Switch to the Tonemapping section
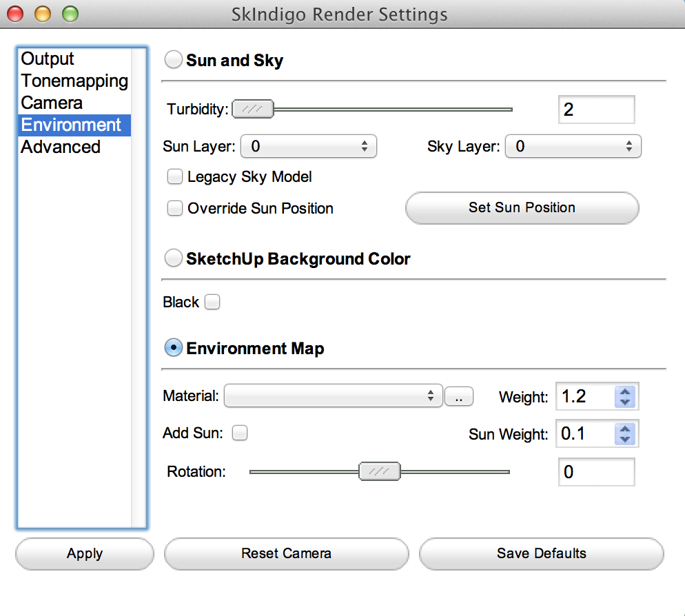Screen dimensions: 685x616 (x=74, y=81)
